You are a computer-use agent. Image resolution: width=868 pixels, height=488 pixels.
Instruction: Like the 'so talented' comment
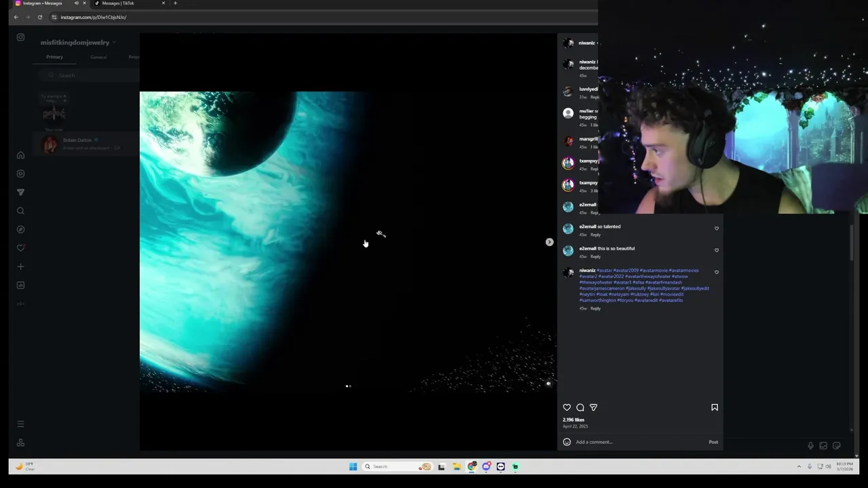[x=717, y=228]
